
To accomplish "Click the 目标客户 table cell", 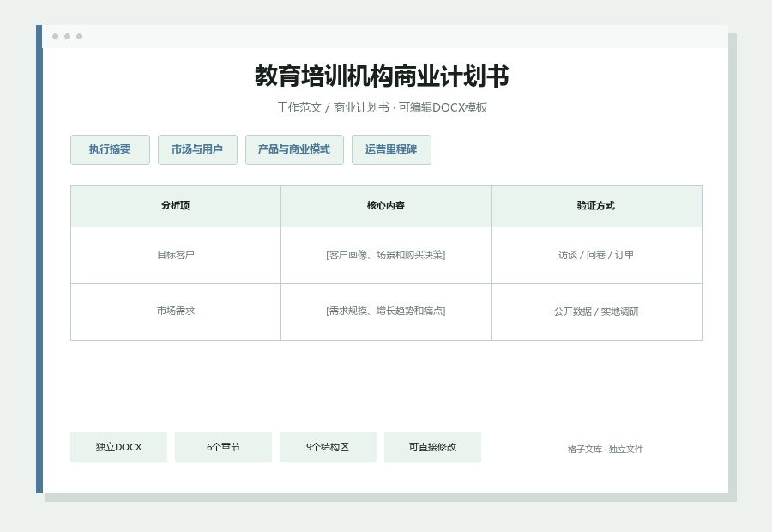I will (176, 255).
